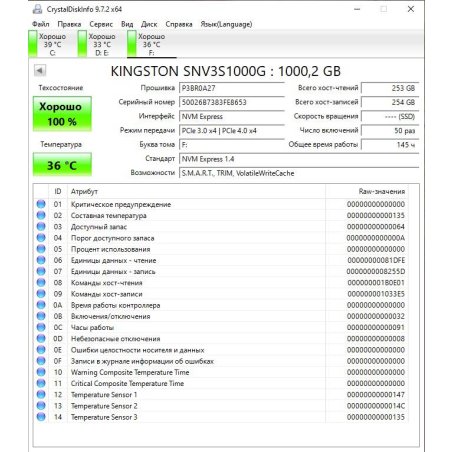Click status icon for Warning Composite Temperature Time
This screenshot has height=452, width=452.
41,372
